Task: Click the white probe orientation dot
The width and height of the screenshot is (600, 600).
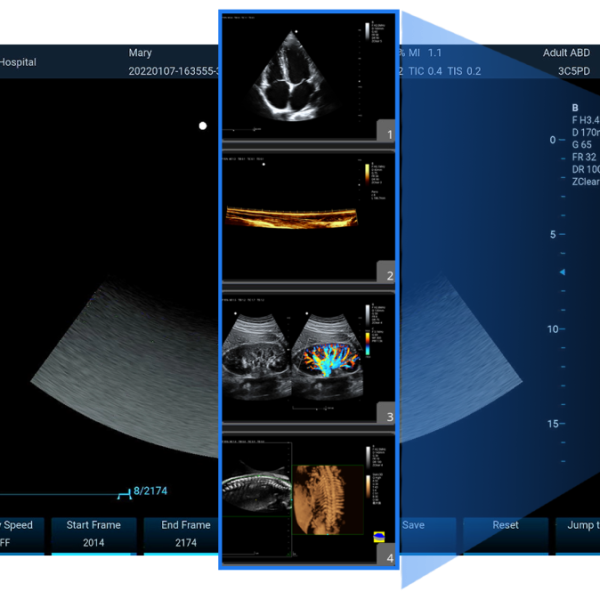Action: [203, 126]
